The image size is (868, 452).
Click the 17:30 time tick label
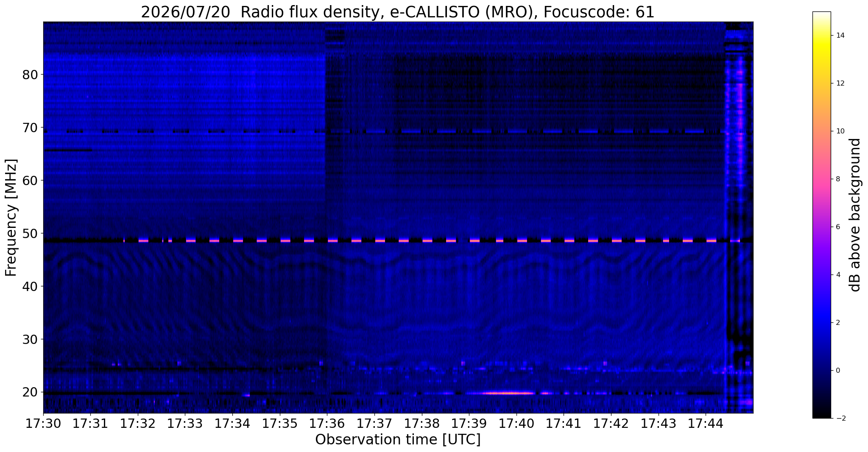pos(43,424)
